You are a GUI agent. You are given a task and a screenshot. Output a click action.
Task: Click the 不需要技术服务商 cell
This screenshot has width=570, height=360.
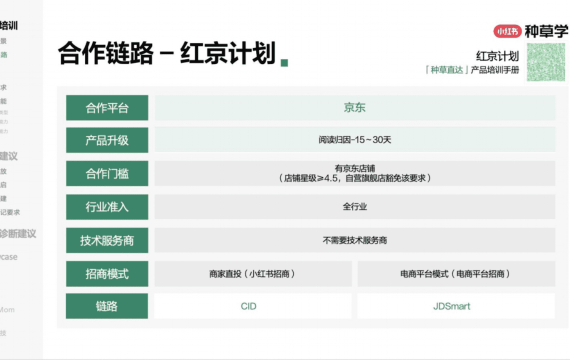pos(355,240)
